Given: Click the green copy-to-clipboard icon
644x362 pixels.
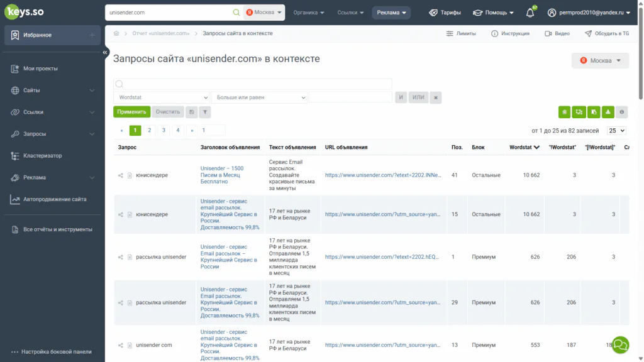Looking at the screenshot, I should coord(594,112).
